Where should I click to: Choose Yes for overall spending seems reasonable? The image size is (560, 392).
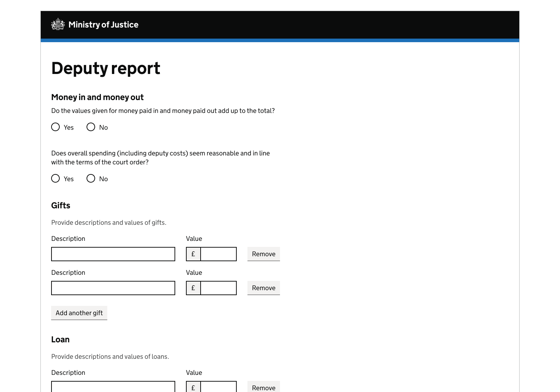pyautogui.click(x=55, y=178)
